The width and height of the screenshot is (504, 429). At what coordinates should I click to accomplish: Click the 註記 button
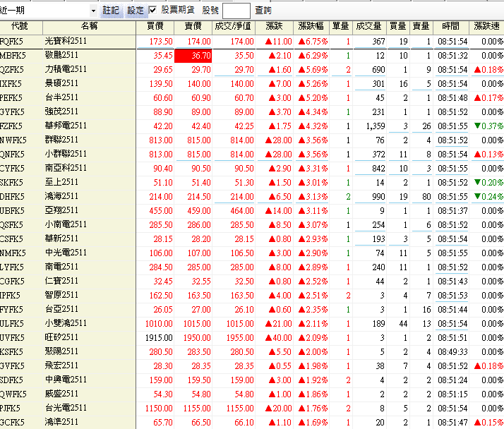click(x=112, y=11)
